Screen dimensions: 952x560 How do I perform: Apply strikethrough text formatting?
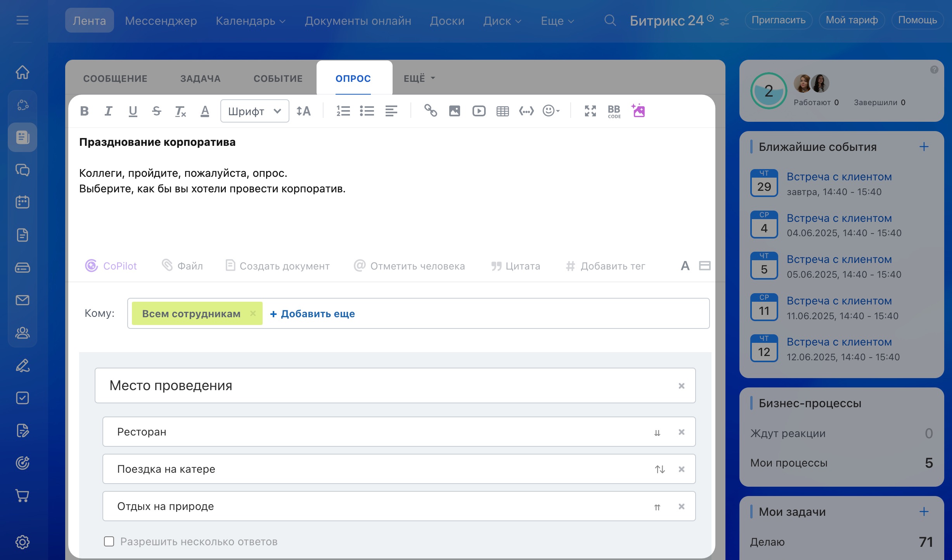pyautogui.click(x=156, y=111)
